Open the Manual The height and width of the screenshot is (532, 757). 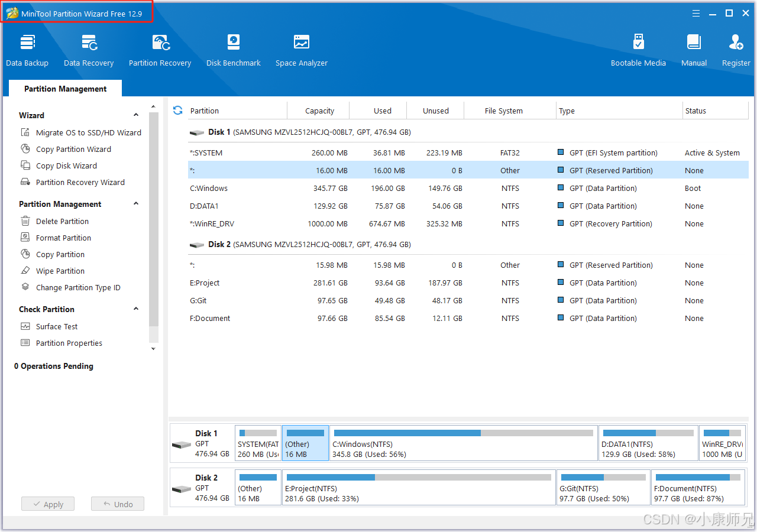(x=694, y=50)
